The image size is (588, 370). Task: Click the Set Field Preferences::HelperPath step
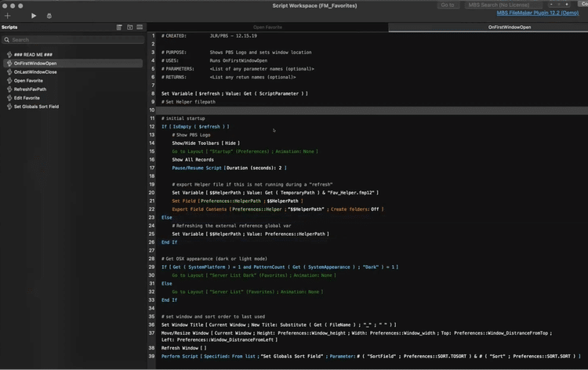(x=238, y=201)
